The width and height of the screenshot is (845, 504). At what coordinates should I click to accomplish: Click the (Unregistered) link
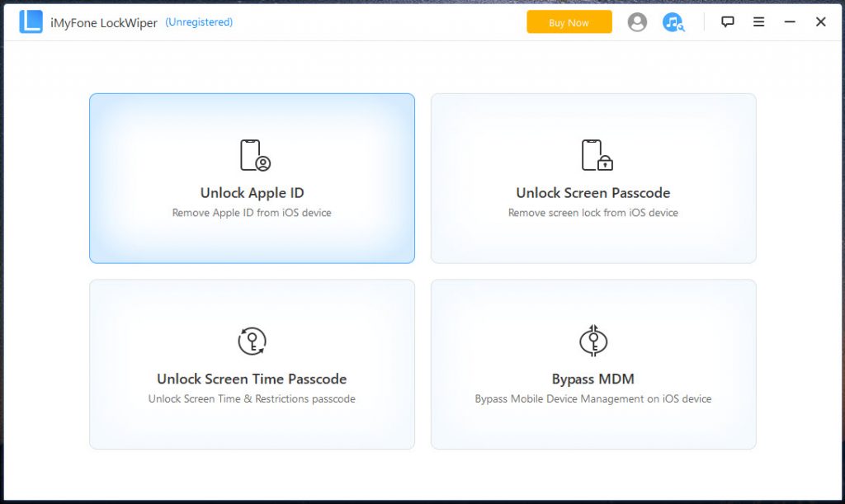(x=199, y=22)
